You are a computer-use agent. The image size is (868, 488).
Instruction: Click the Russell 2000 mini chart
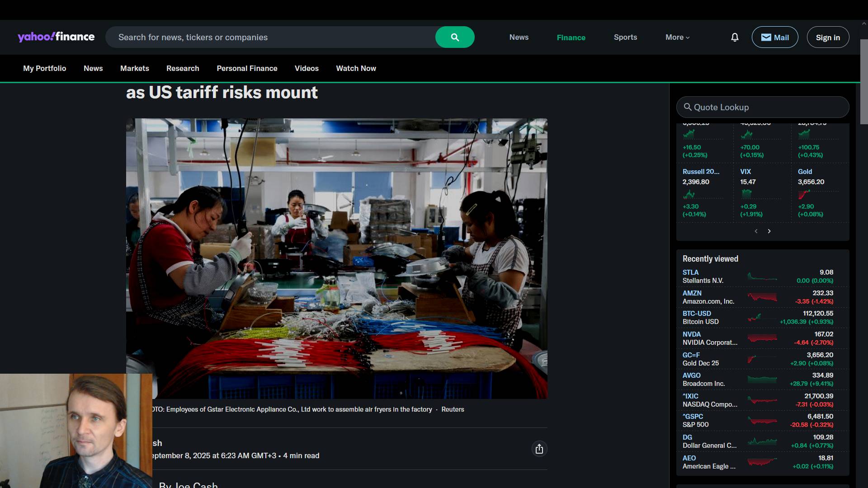(x=689, y=194)
